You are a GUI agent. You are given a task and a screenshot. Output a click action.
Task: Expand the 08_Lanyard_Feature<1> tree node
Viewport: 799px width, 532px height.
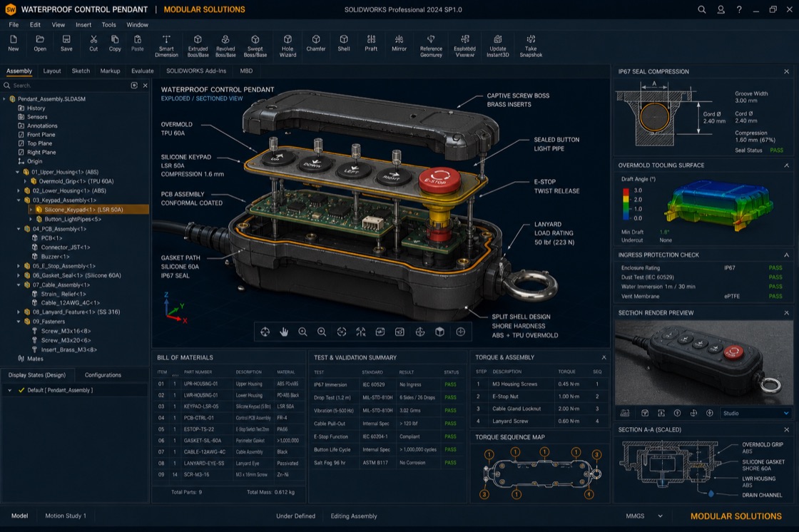(x=19, y=312)
